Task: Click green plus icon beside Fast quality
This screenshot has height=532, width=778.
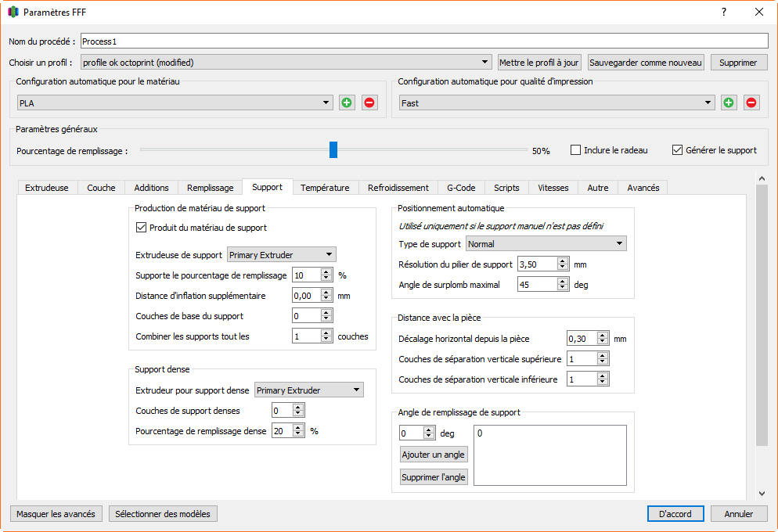Action: pyautogui.click(x=729, y=102)
